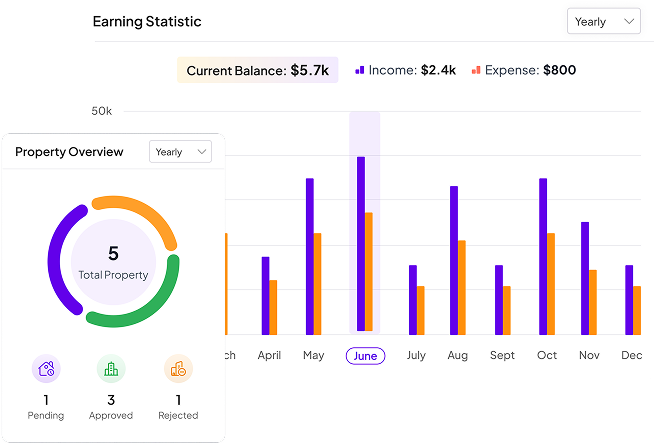Screen dimensions: 654x443
Task: Select the highlighted June month label
Action: point(365,355)
